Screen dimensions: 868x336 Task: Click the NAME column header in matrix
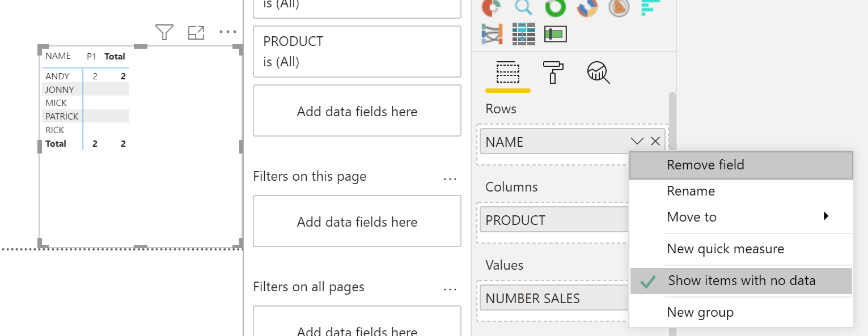coord(58,56)
